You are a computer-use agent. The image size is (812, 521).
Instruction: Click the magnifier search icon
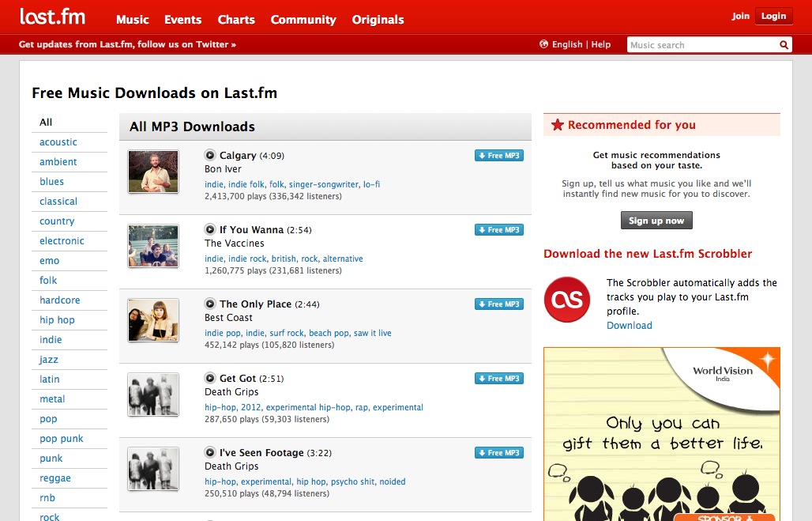click(784, 45)
